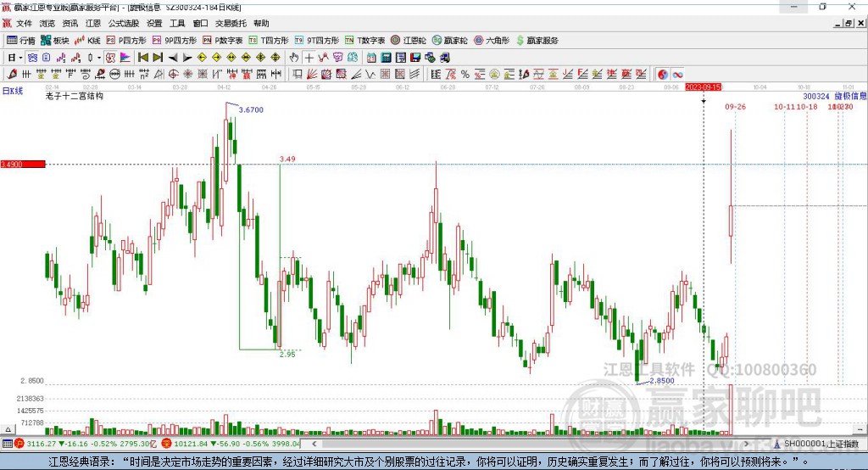
Task: Click the status bar grid icon
Action: point(7,444)
